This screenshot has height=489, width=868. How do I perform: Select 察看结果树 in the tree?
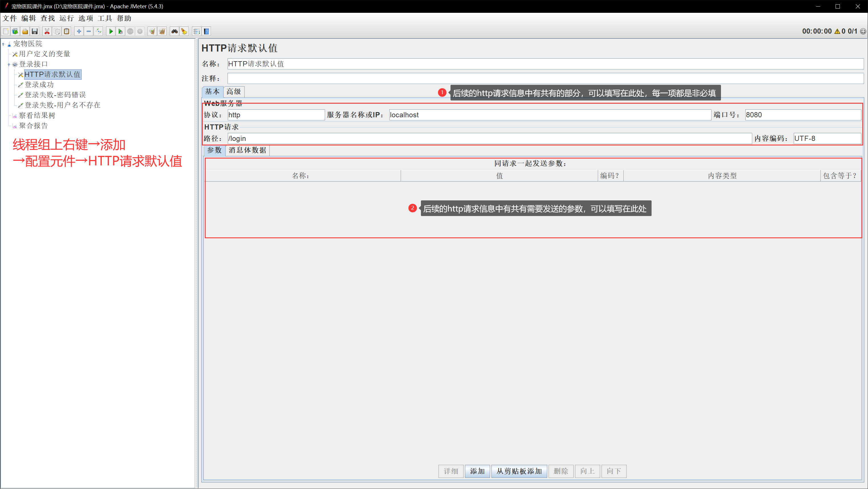click(37, 115)
